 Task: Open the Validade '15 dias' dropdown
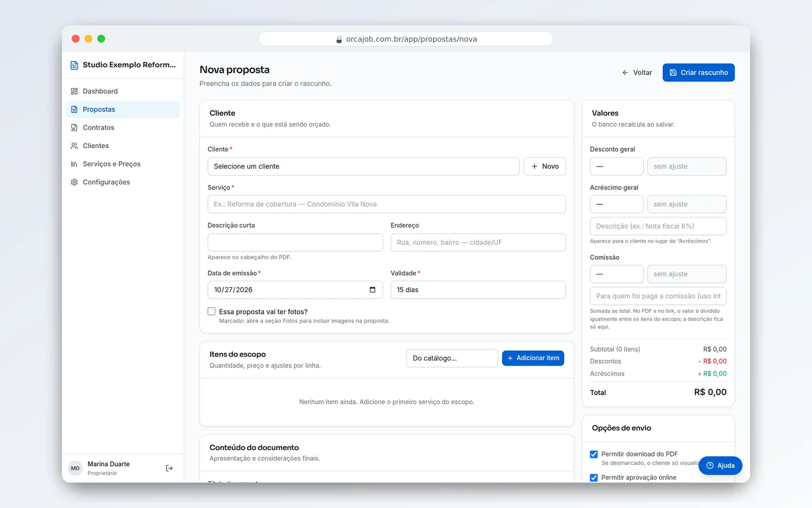click(x=478, y=290)
